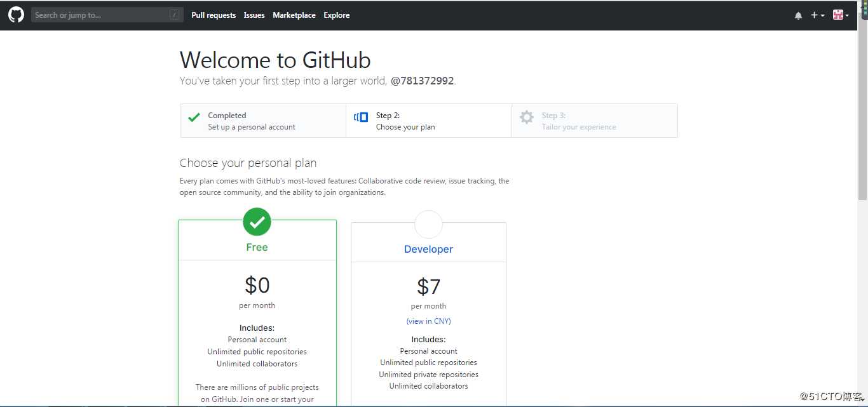Click the Welcome to GitHub heading
Screen dimensions: 868x407
coord(275,60)
